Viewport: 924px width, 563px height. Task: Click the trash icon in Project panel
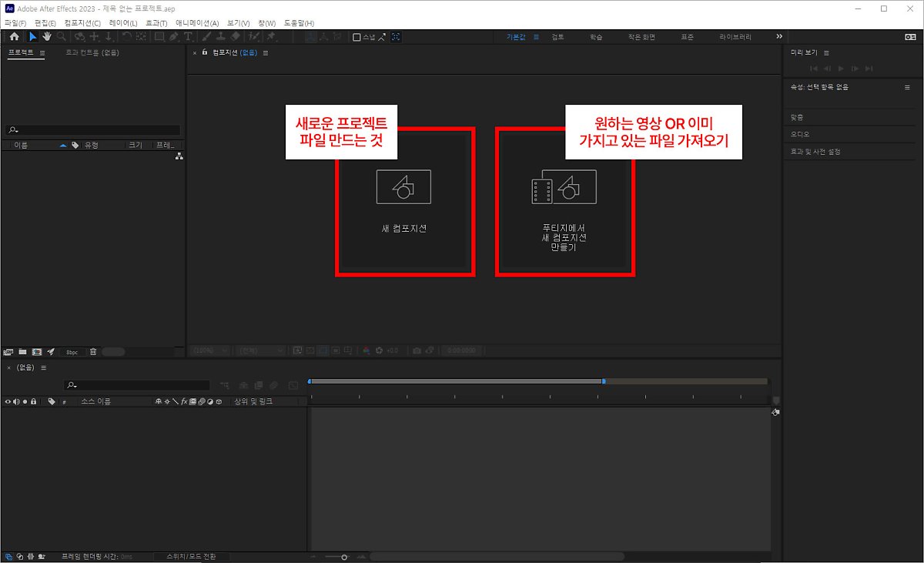click(93, 351)
